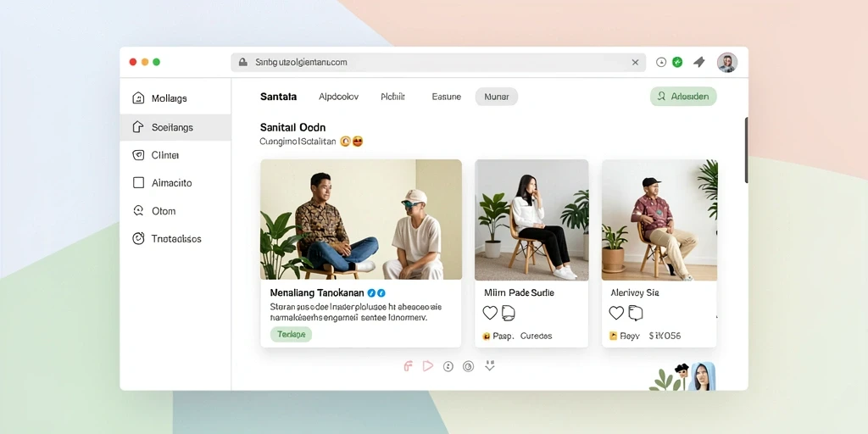Click the vertical scrollbar on the right edge

coord(746,150)
